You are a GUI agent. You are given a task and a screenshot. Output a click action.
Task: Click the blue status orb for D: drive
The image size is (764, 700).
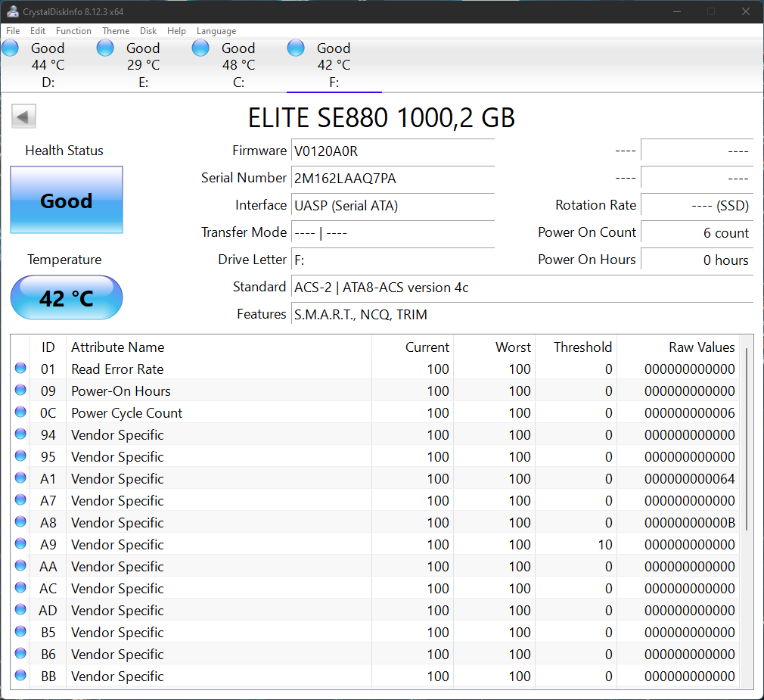coord(11,48)
